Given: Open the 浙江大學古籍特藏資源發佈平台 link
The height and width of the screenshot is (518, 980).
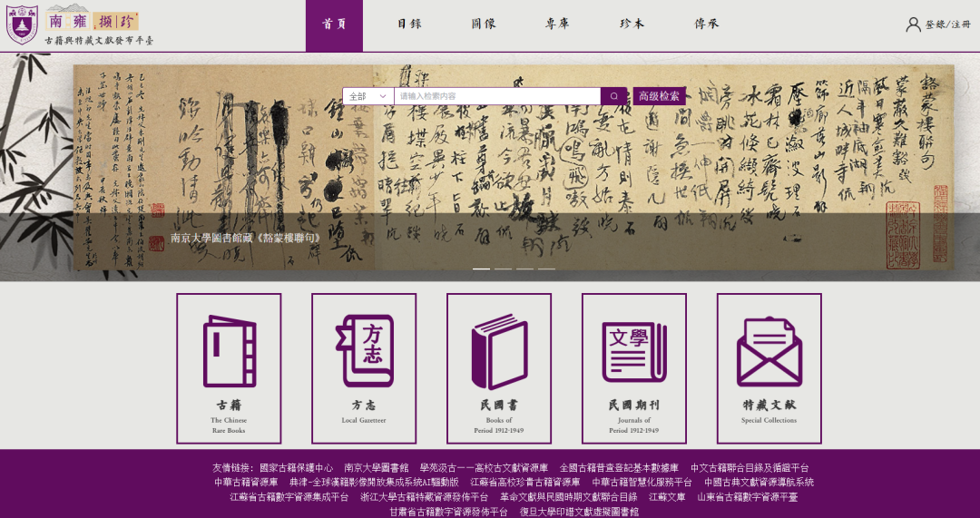Looking at the screenshot, I should 425,497.
